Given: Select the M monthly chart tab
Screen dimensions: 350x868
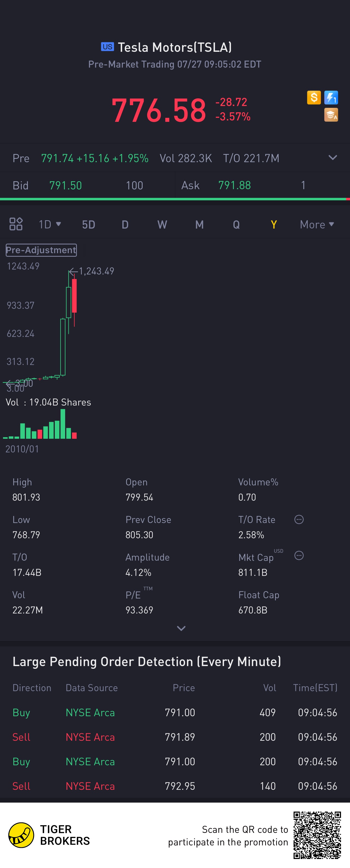Looking at the screenshot, I should 199,224.
